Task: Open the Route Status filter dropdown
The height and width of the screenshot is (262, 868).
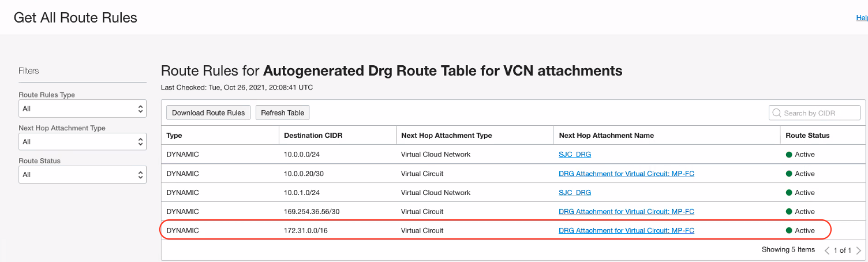Action: click(82, 174)
